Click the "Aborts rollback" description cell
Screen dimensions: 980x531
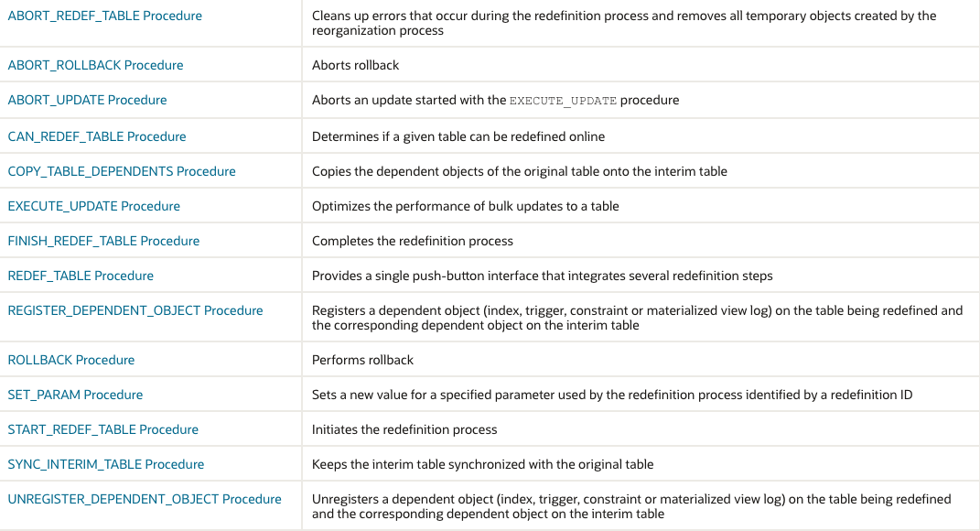[355, 65]
